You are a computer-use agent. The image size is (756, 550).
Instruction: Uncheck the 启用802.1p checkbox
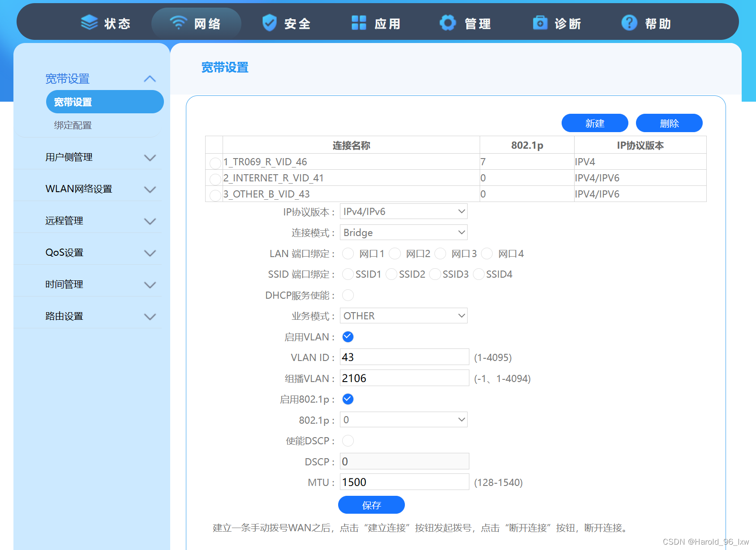(348, 399)
